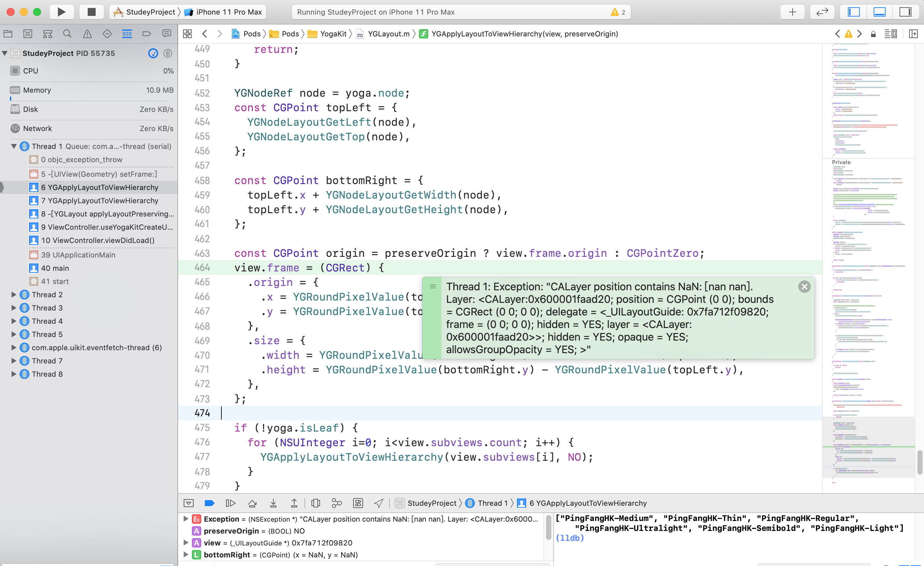Collapse the Thread 1 disclosure triangle
924x566 pixels.
point(14,146)
